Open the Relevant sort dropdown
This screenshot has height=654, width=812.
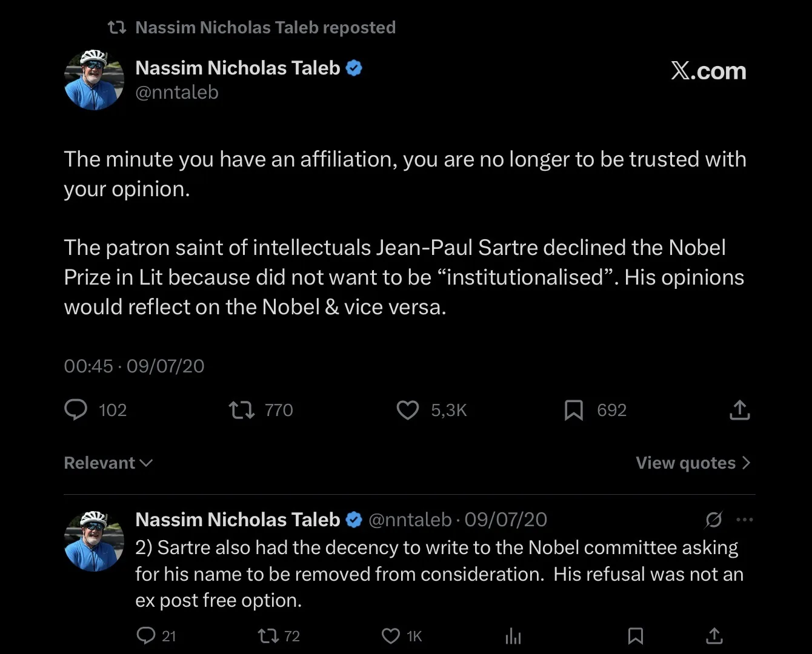click(x=108, y=463)
